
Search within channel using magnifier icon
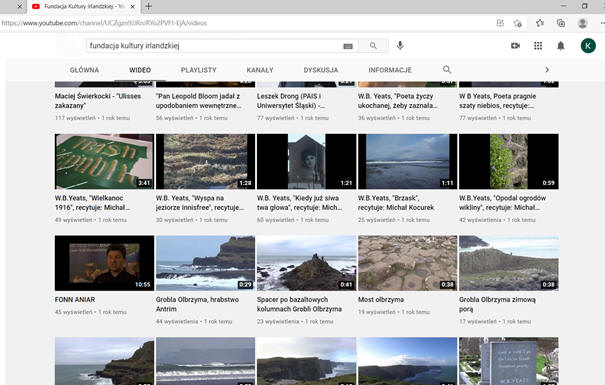point(447,69)
